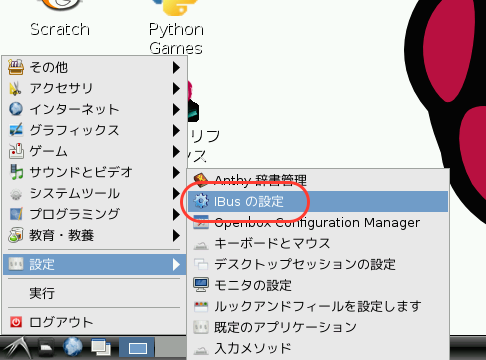
Task: Click the 入力メソッド icon
Action: pyautogui.click(x=201, y=350)
